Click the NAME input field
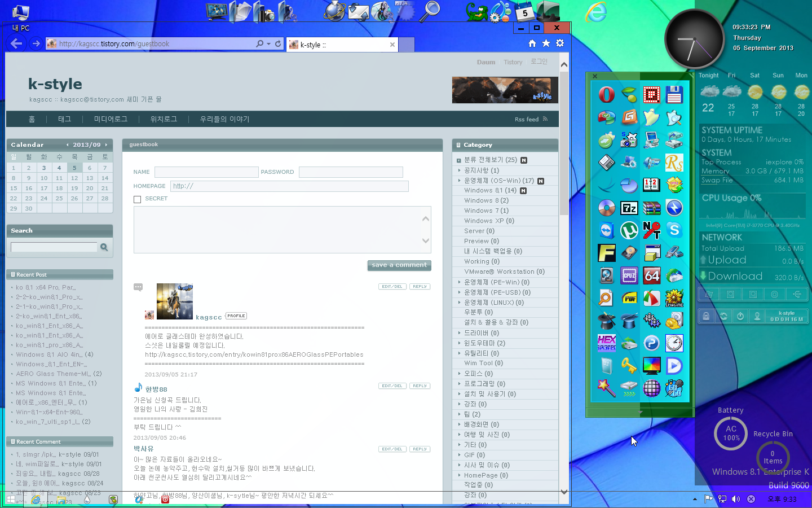Viewport: 812px width, 508px height. (x=206, y=172)
